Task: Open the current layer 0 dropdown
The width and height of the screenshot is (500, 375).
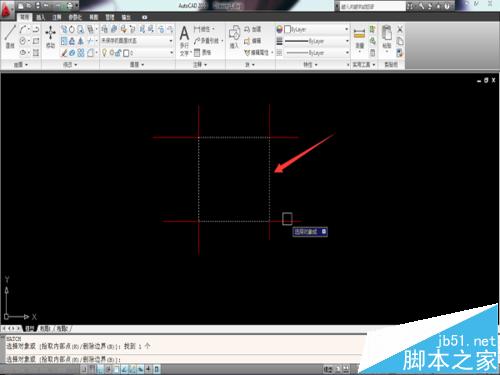Action: pos(137,53)
